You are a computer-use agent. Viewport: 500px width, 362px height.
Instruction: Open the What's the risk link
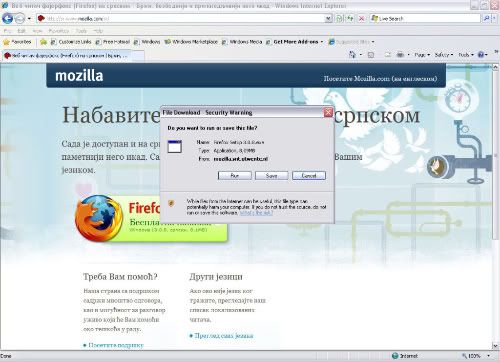click(256, 213)
